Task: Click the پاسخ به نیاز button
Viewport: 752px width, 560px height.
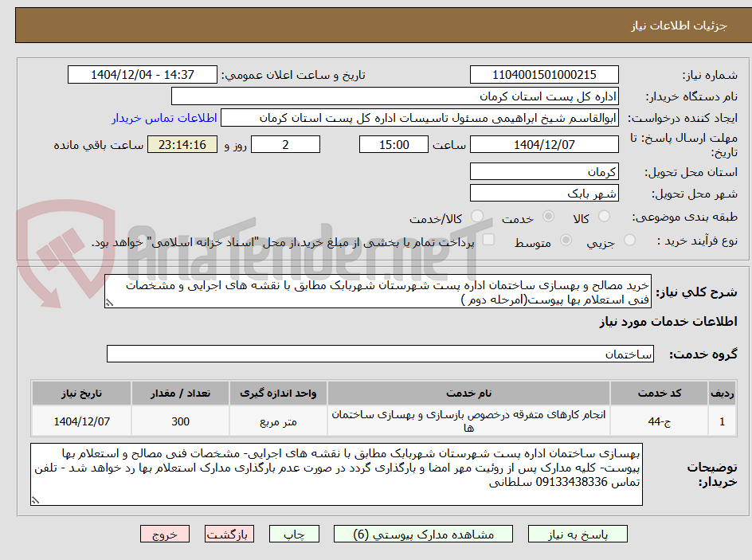Action: point(578,534)
